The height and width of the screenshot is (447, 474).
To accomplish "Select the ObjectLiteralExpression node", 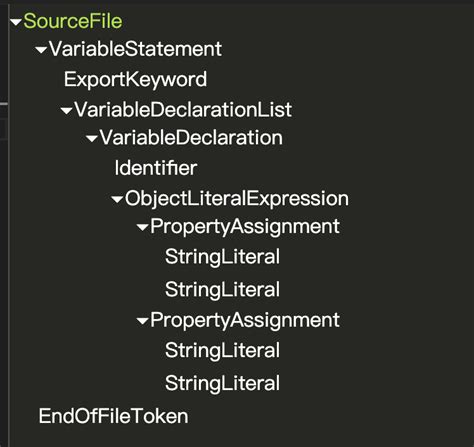I will 237,199.
